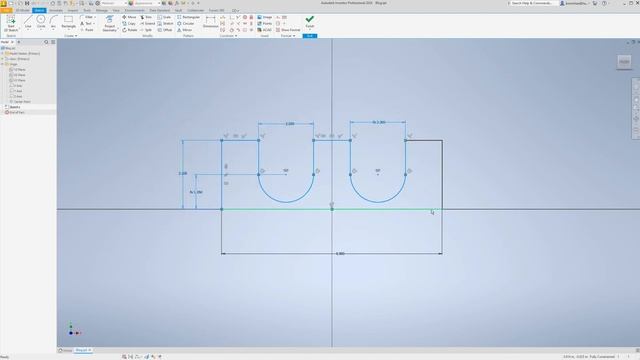Open Text tool dropdown arrow

pos(94,24)
